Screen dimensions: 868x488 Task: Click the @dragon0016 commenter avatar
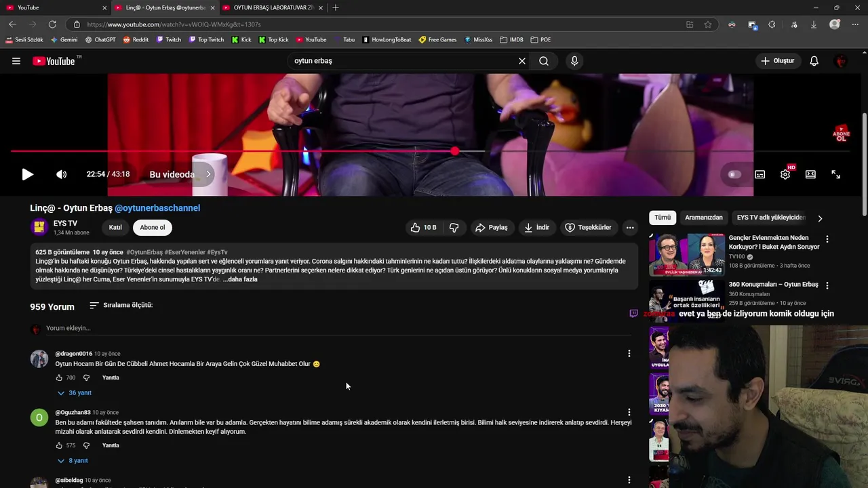39,359
